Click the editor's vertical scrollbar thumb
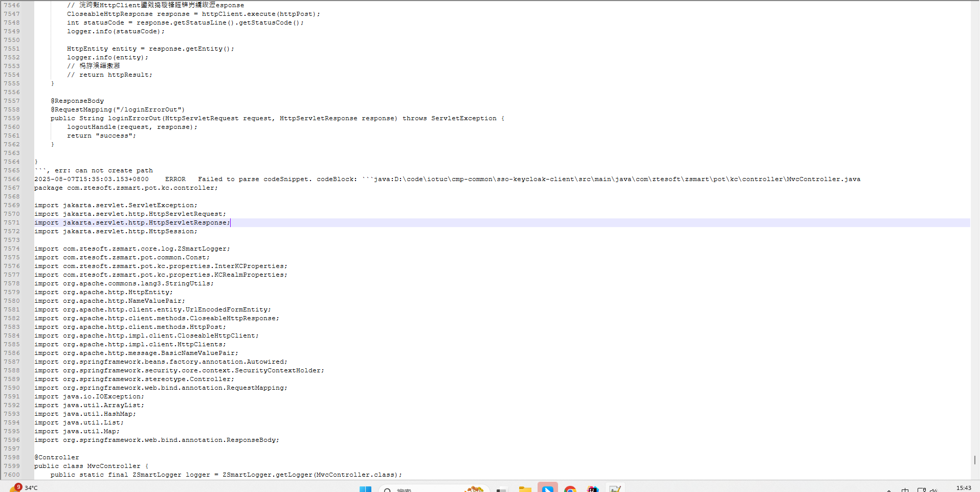 (x=975, y=460)
